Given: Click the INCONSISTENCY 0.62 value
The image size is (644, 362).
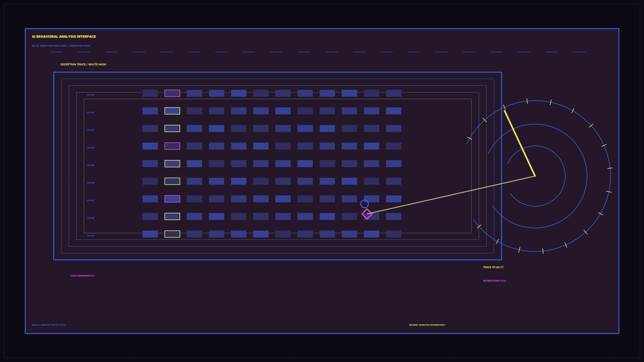Looking at the screenshot, I should [495, 281].
